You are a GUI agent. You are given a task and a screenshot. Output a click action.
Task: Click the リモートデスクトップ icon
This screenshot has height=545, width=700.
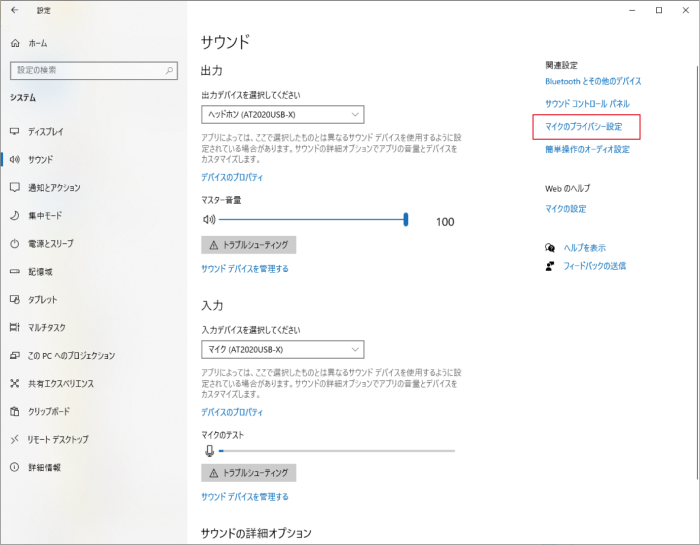click(x=15, y=440)
